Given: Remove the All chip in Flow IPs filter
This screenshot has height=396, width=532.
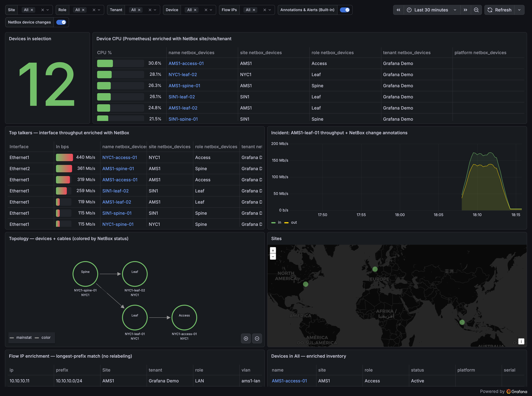Looking at the screenshot, I should point(254,10).
